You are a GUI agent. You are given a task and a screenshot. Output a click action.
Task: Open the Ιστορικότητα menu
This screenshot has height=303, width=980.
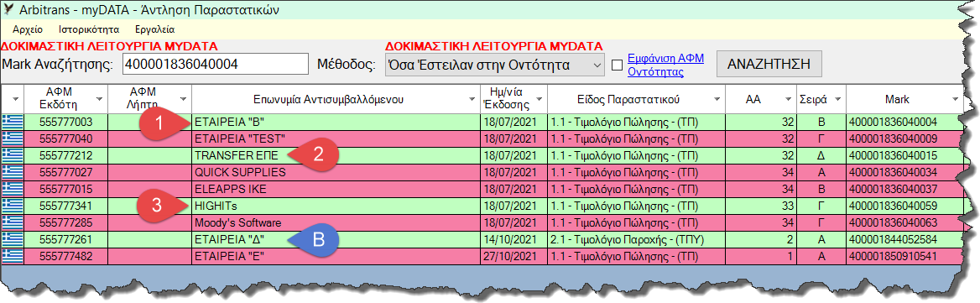89,29
